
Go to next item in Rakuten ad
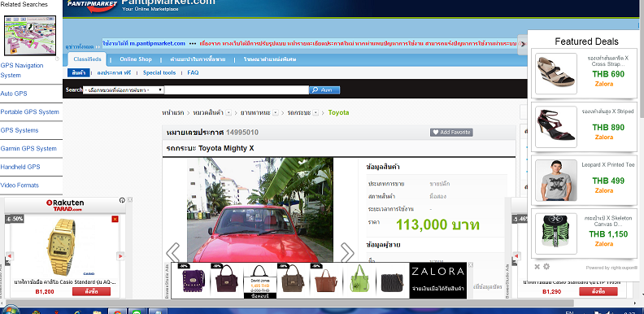120,255
